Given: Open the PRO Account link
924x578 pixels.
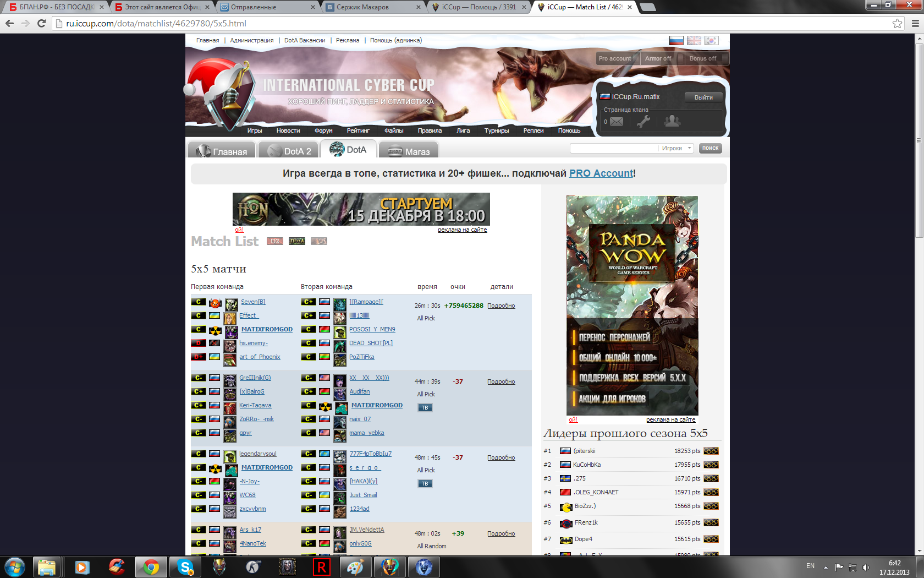Looking at the screenshot, I should (601, 173).
